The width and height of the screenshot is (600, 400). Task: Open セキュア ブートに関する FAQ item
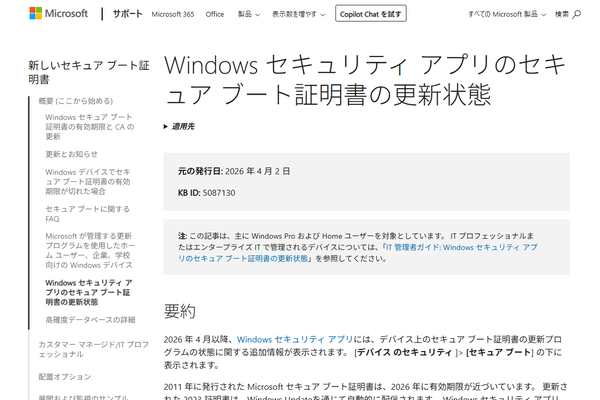[x=88, y=214]
